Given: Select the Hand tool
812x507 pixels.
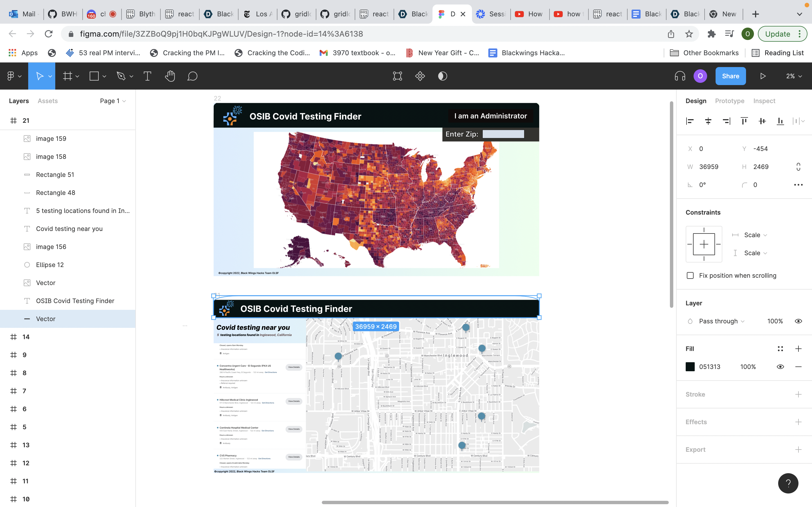Looking at the screenshot, I should (x=170, y=76).
